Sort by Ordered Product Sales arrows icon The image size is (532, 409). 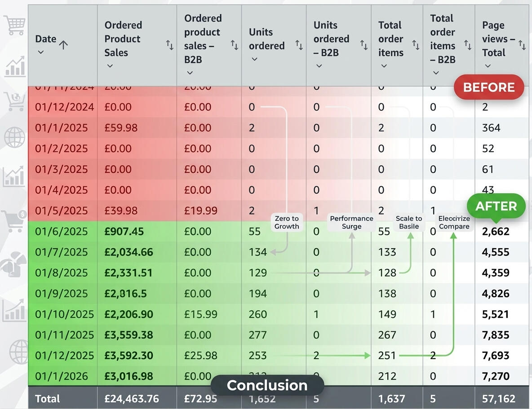(x=169, y=45)
